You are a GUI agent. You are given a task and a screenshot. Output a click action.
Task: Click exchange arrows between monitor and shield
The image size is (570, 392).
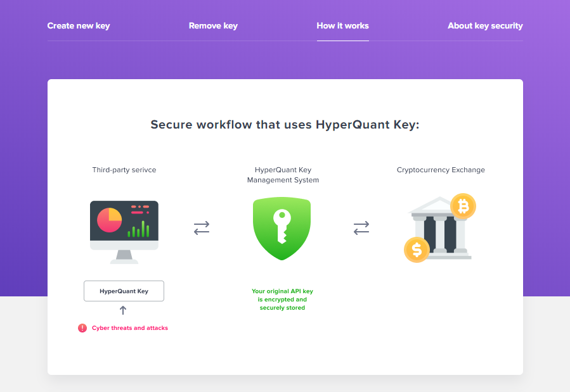[x=202, y=228]
